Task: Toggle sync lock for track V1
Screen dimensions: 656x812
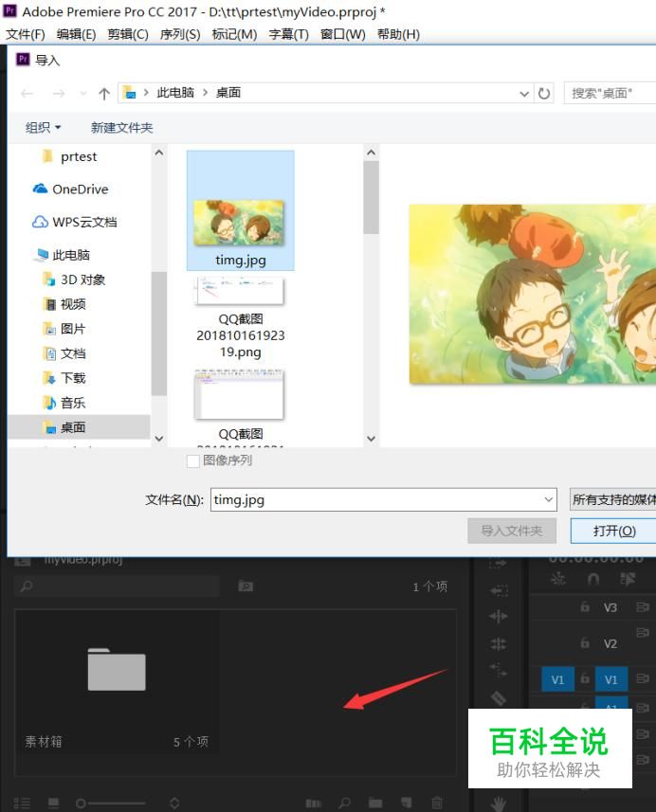Action: 643,678
